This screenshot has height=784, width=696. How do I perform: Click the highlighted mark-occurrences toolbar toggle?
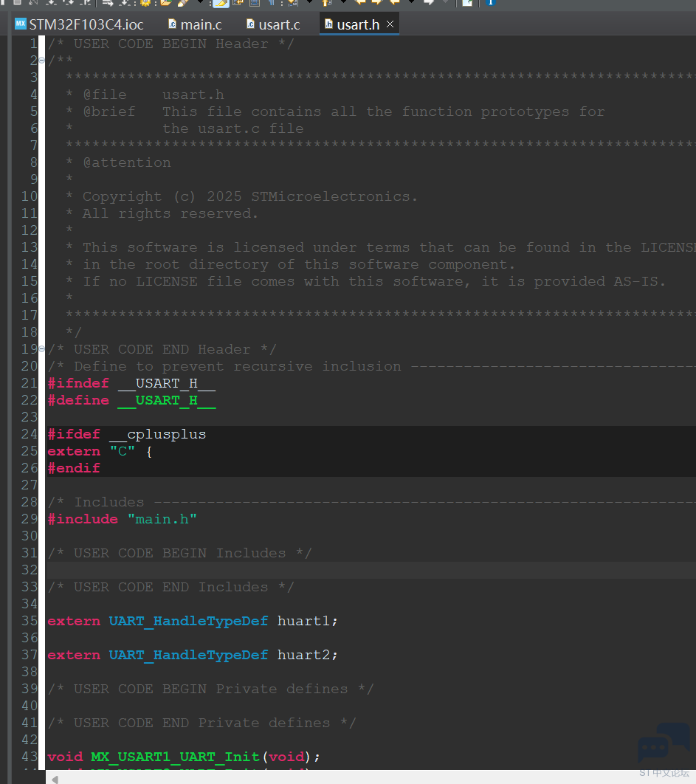point(221,4)
